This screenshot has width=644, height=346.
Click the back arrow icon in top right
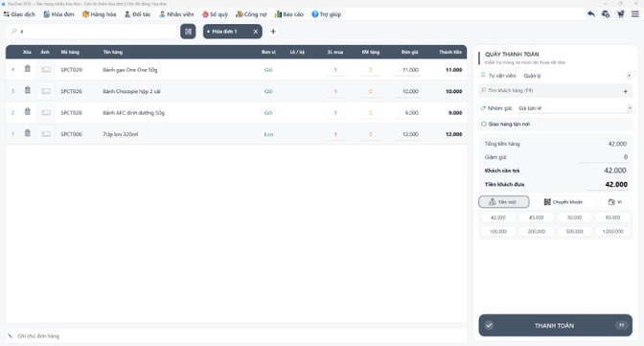coord(590,14)
